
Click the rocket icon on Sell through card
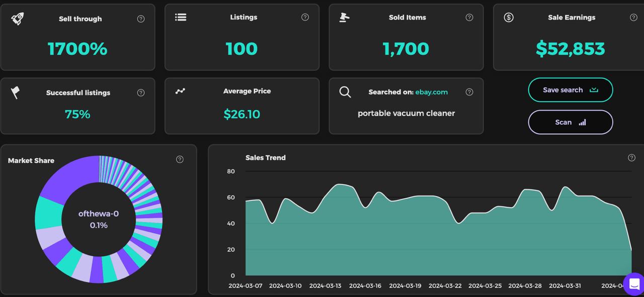tap(17, 19)
